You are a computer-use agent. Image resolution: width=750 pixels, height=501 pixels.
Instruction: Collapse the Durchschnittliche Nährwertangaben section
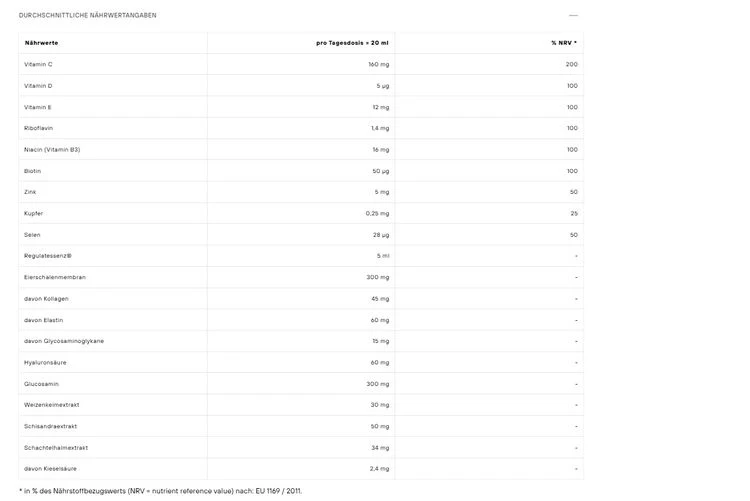573,15
